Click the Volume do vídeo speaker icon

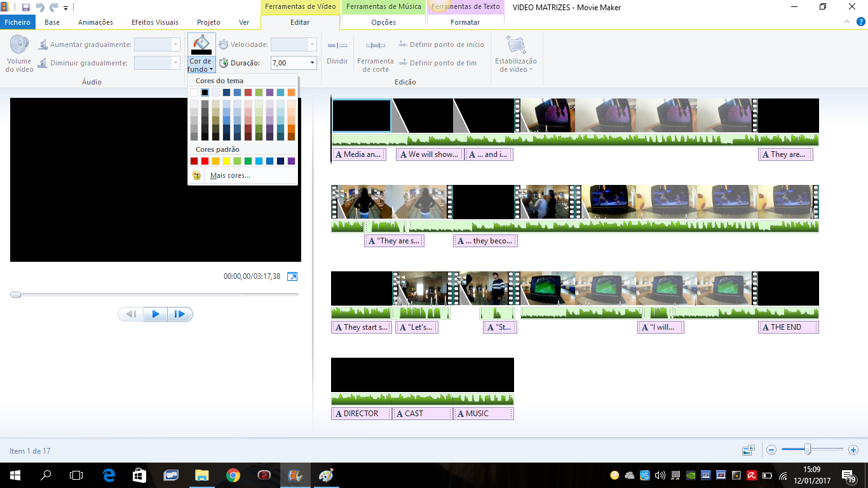coord(19,46)
